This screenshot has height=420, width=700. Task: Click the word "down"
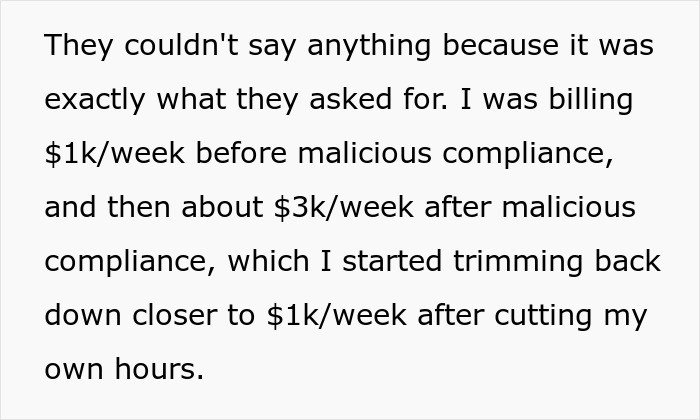(x=83, y=315)
